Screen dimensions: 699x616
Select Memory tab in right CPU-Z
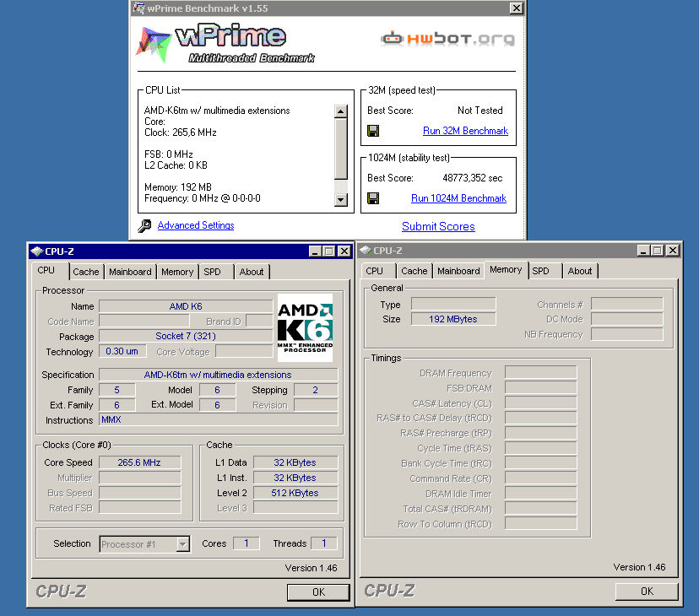506,270
